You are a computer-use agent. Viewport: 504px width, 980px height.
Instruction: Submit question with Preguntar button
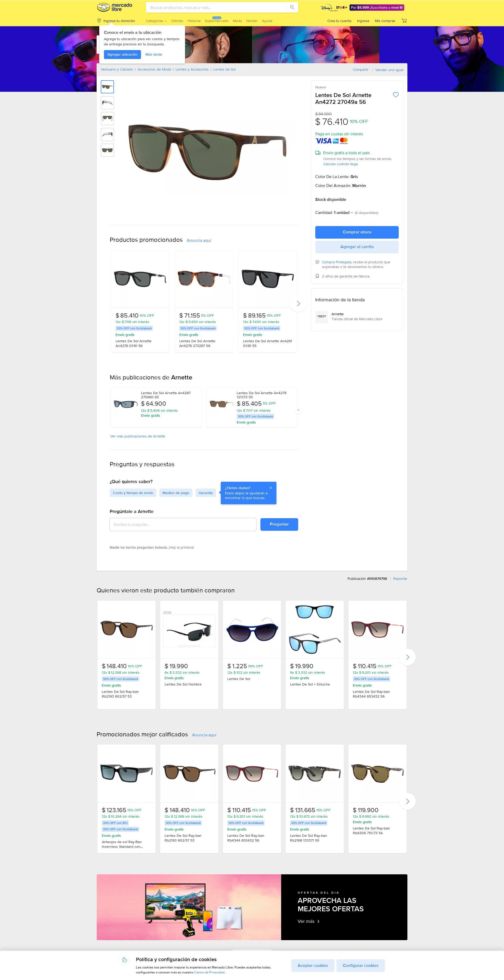279,524
